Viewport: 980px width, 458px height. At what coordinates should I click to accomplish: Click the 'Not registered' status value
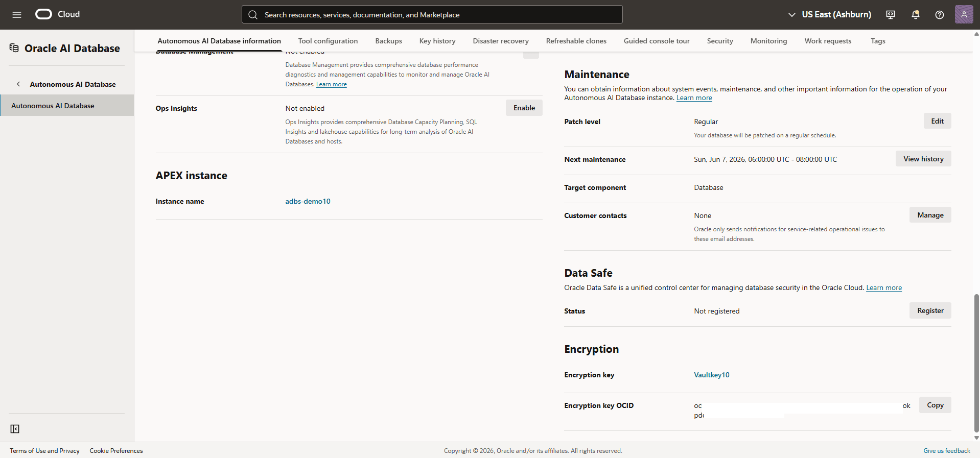click(716, 311)
